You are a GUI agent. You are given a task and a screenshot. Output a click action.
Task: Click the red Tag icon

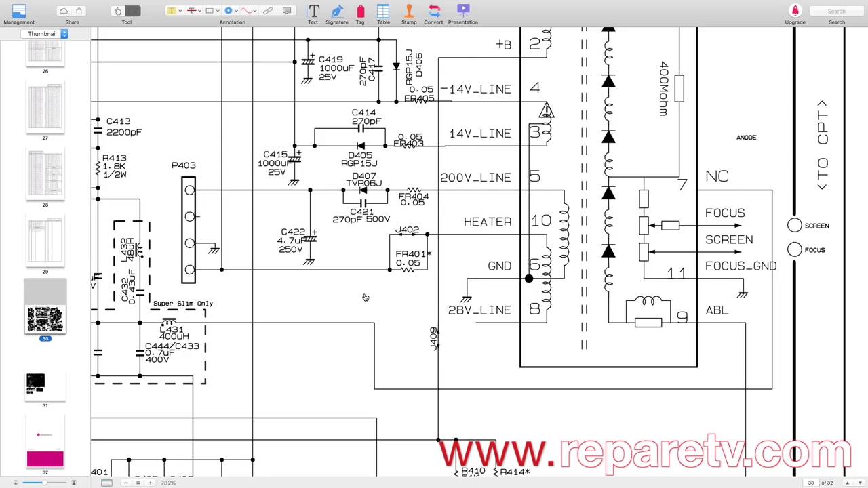[360, 11]
